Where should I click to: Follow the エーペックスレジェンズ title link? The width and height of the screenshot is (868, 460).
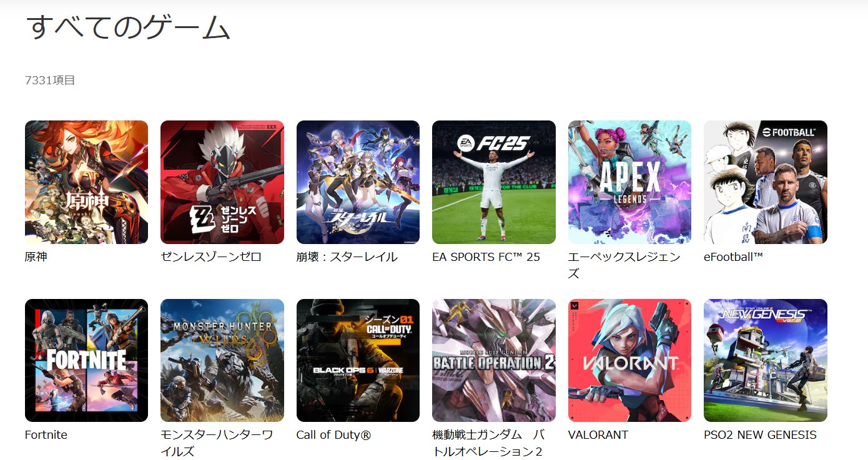[624, 265]
